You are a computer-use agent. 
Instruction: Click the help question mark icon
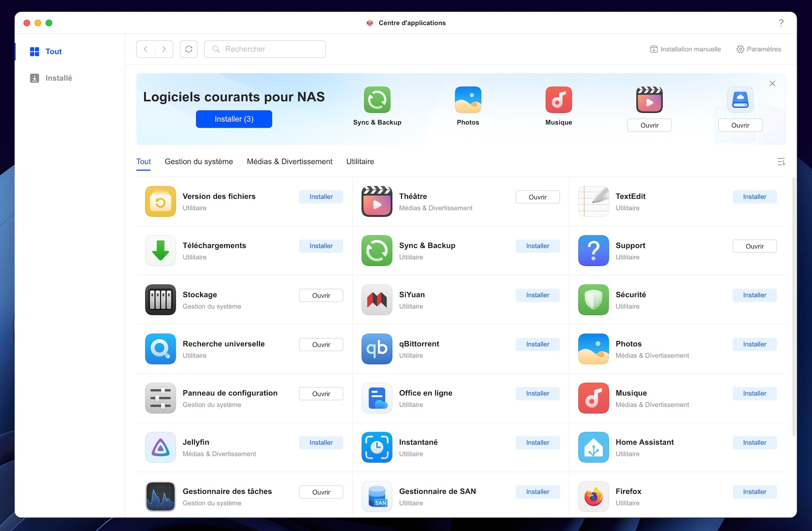[x=781, y=23]
